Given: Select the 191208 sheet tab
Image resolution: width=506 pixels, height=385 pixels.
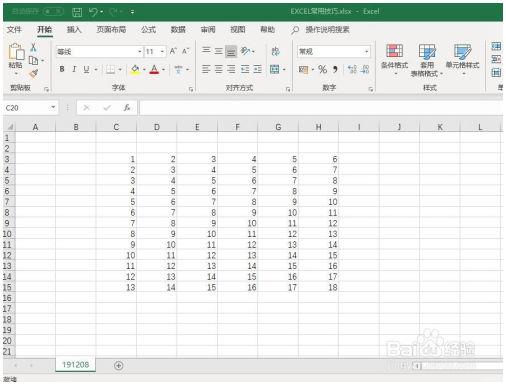Looking at the screenshot, I should click(75, 365).
